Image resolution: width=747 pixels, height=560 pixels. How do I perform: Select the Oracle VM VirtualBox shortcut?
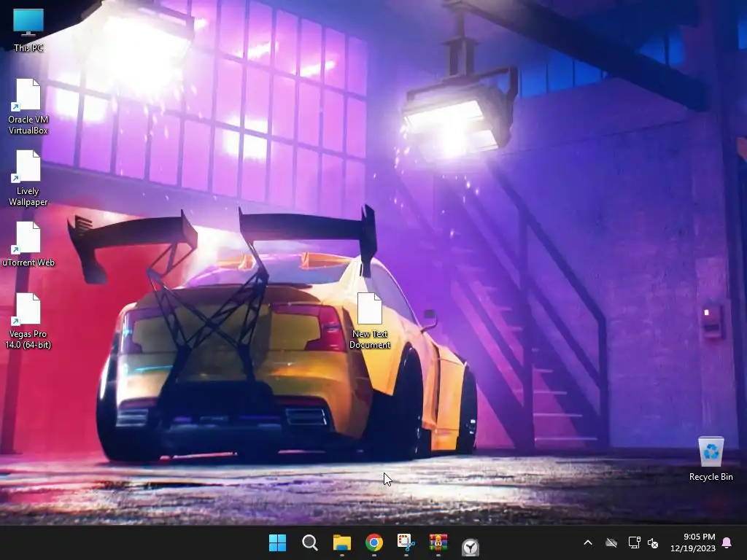tap(28, 106)
